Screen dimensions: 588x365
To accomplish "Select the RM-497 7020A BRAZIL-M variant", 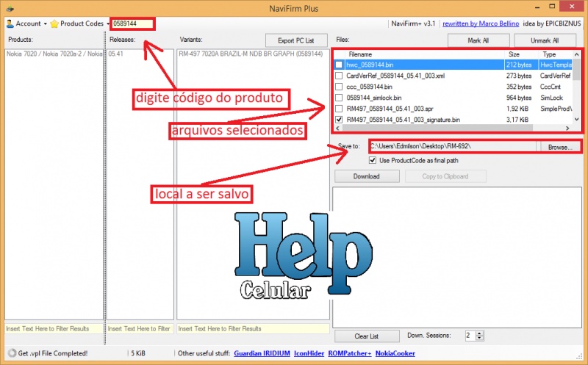I will pos(251,54).
